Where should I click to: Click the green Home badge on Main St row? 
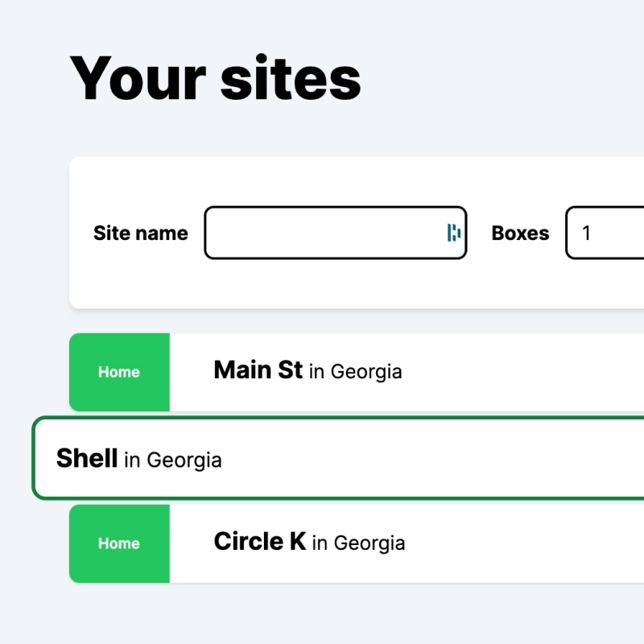coord(119,372)
